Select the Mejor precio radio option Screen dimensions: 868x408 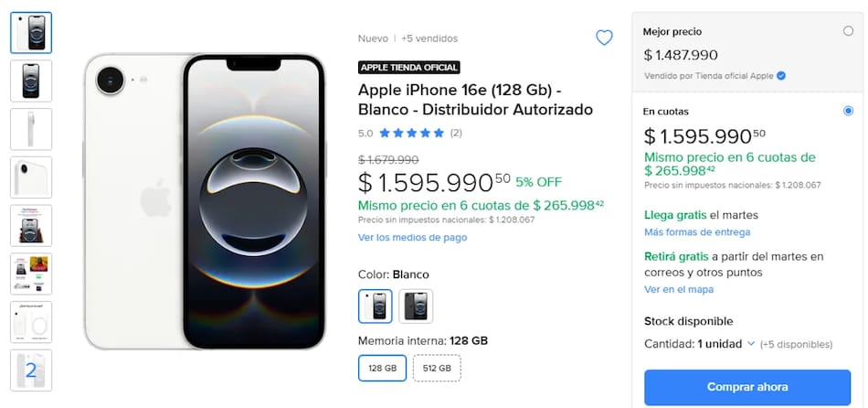point(848,31)
